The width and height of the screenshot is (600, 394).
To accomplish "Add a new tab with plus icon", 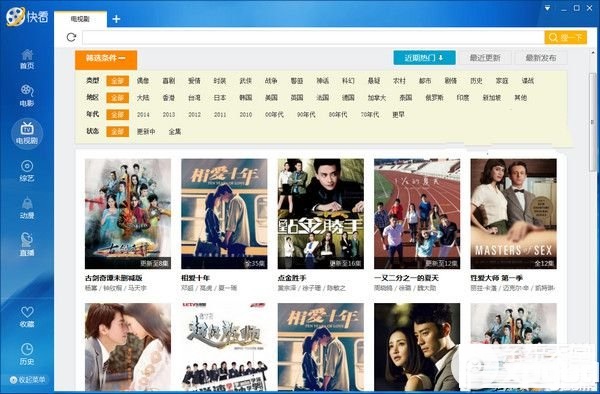I will [x=116, y=19].
